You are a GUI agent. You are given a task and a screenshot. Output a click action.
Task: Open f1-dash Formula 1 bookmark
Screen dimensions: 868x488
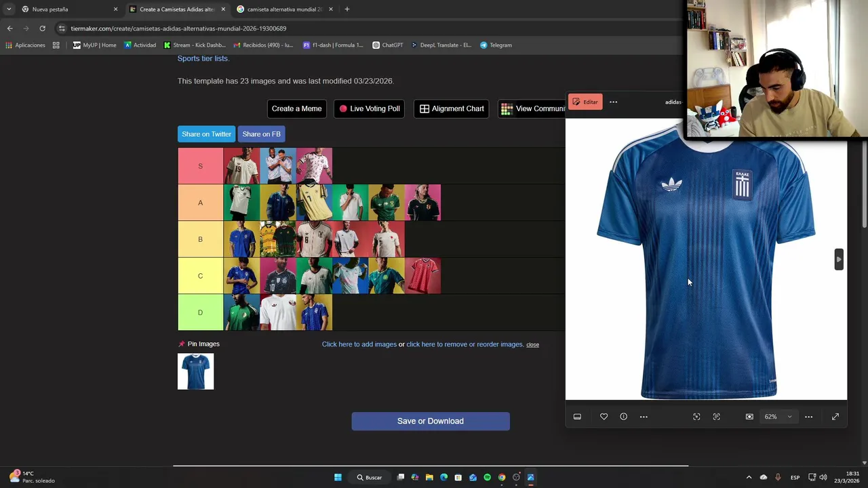pyautogui.click(x=333, y=45)
